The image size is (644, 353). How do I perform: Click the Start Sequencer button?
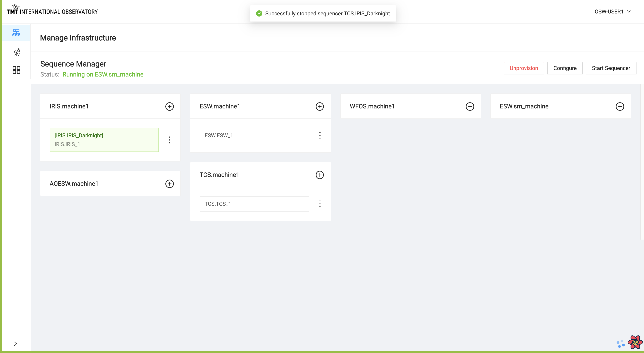click(611, 68)
